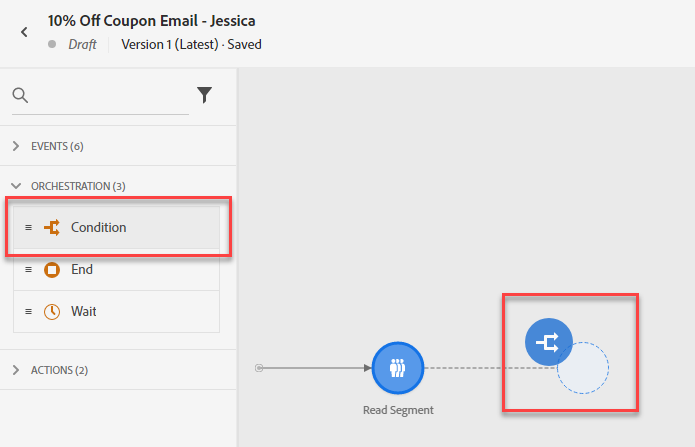Click the End drag handle
Screen dimensions: 695x447
[x=28, y=270]
